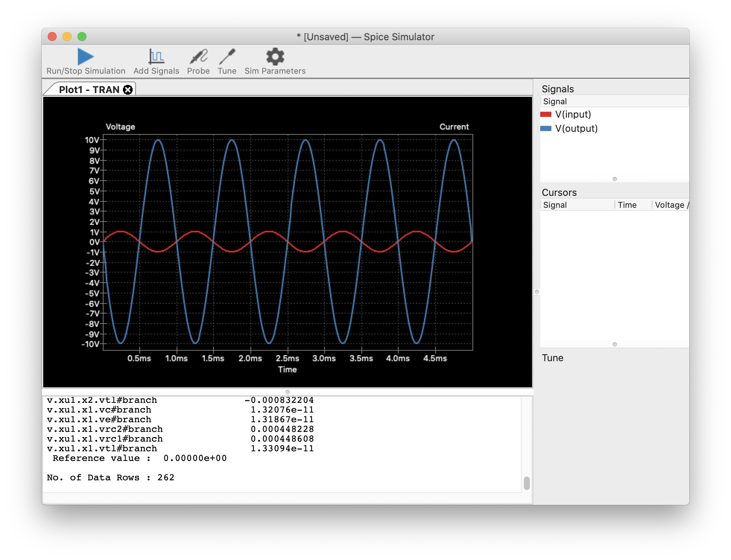Click the 'Reference value' log line
731x560 pixels.
click(140, 458)
